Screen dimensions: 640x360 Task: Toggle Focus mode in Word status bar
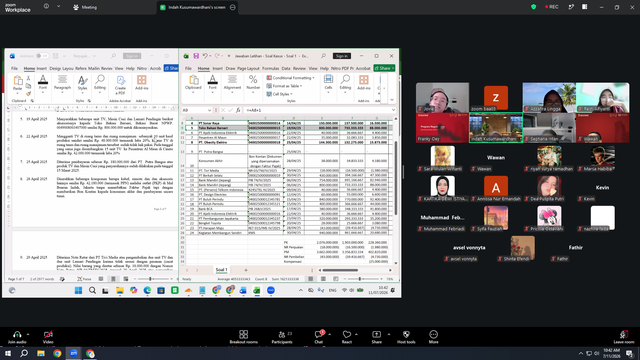click(84, 279)
